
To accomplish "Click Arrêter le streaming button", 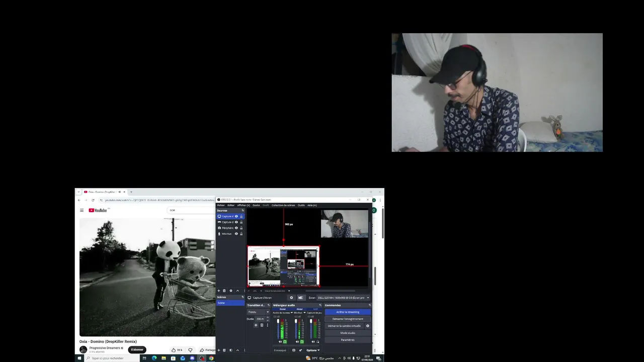I will pos(348,312).
